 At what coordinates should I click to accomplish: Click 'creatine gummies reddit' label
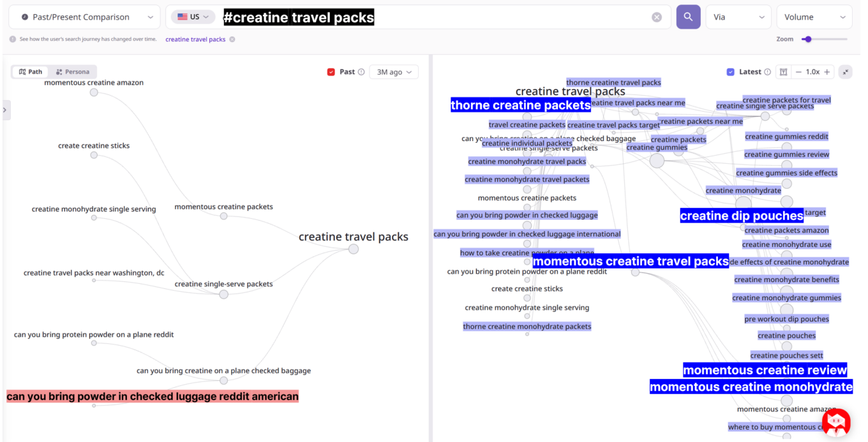point(786,136)
